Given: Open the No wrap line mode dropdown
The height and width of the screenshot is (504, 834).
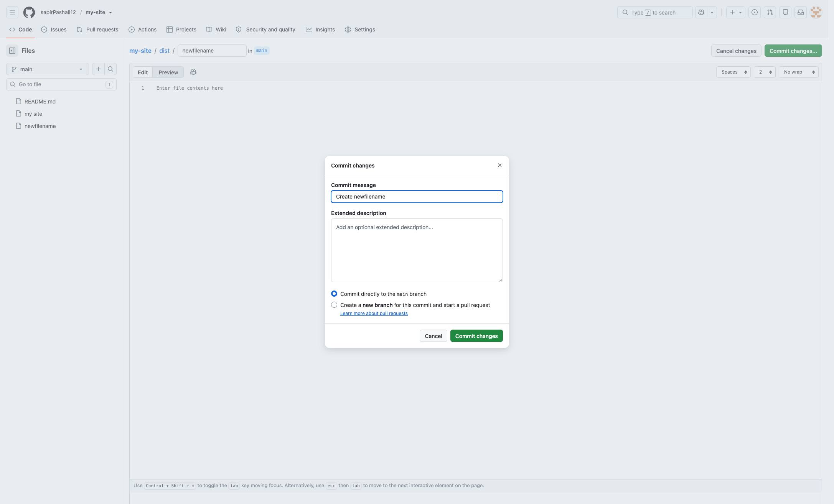Looking at the screenshot, I should coord(799,72).
